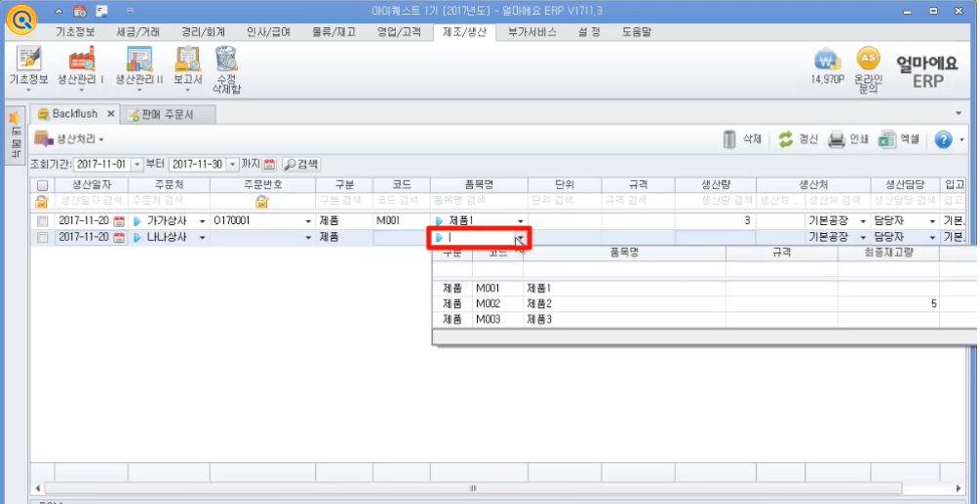This screenshot has width=980, height=504.
Task: Open the 보고서 report icon
Action: click(x=187, y=59)
